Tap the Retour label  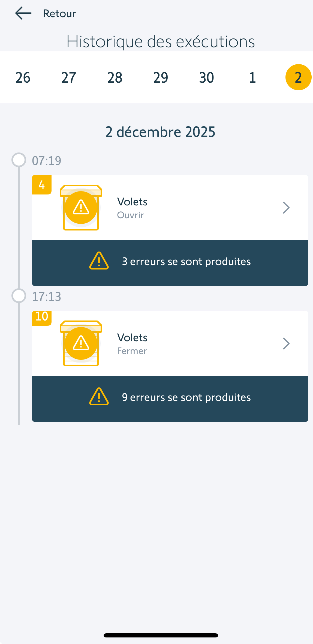click(59, 14)
